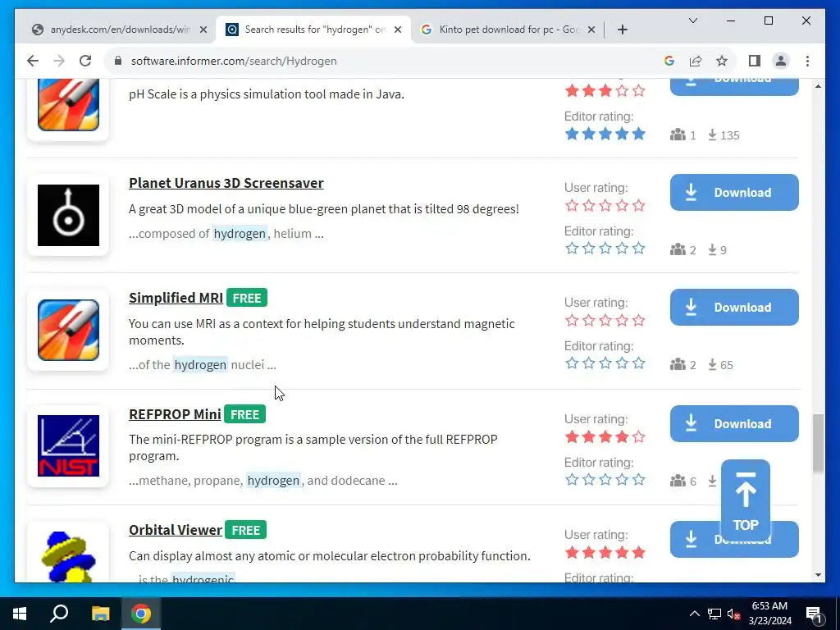Reload the current page
This screenshot has height=630, width=840.
(x=85, y=61)
